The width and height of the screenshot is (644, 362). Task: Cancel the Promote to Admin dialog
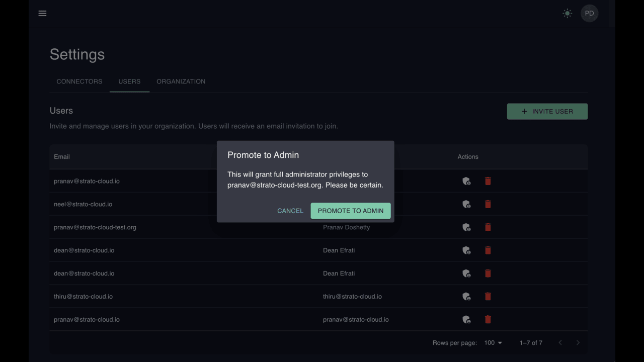pos(290,211)
